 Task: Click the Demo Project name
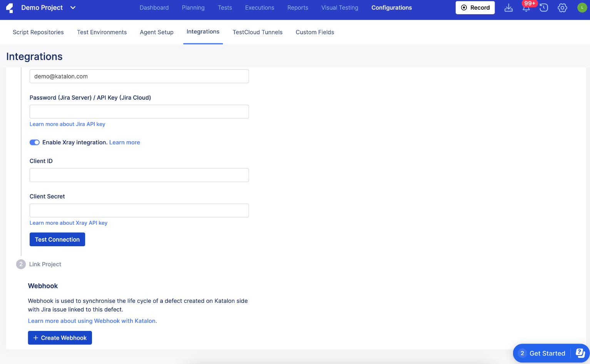tap(42, 8)
